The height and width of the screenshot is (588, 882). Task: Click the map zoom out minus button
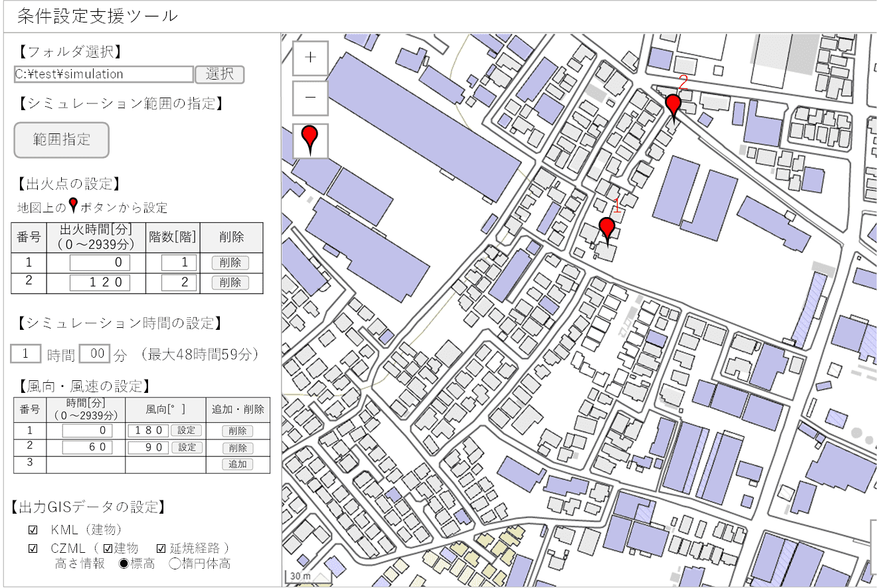[310, 98]
